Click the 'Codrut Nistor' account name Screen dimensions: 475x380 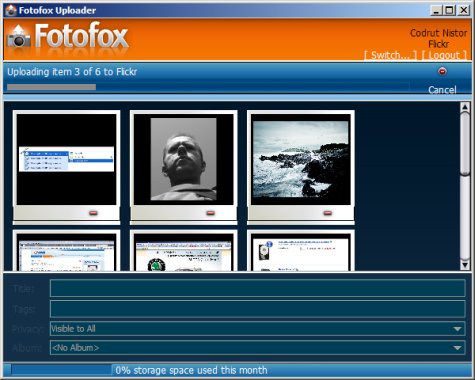point(438,33)
